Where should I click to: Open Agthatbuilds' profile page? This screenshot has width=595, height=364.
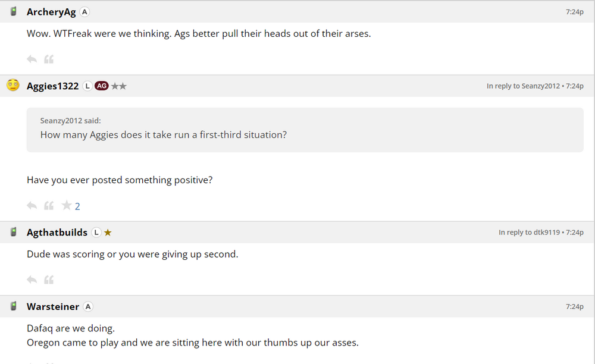pyautogui.click(x=57, y=233)
